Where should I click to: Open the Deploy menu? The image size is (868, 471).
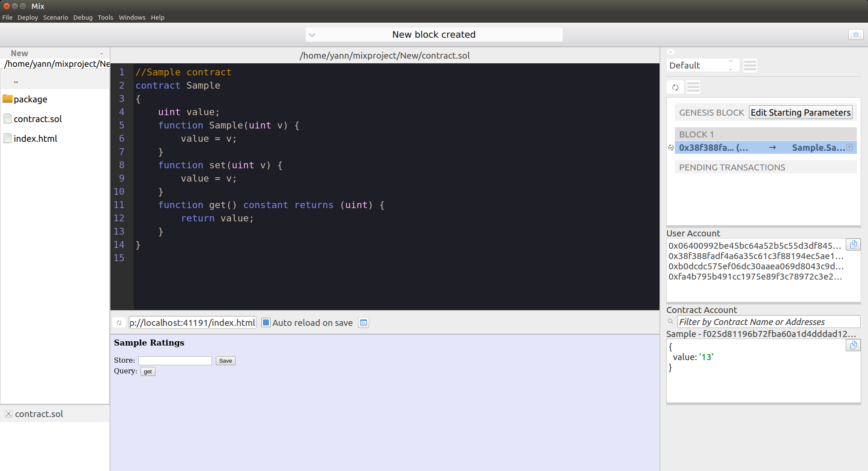[x=27, y=18]
